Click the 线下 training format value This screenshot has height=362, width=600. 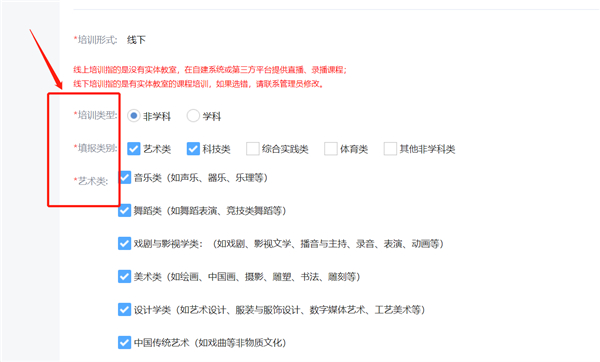pyautogui.click(x=136, y=40)
